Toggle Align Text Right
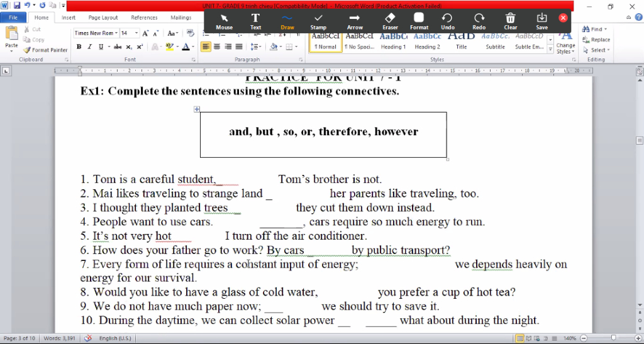Viewport: 644px width, 344px height. 228,47
